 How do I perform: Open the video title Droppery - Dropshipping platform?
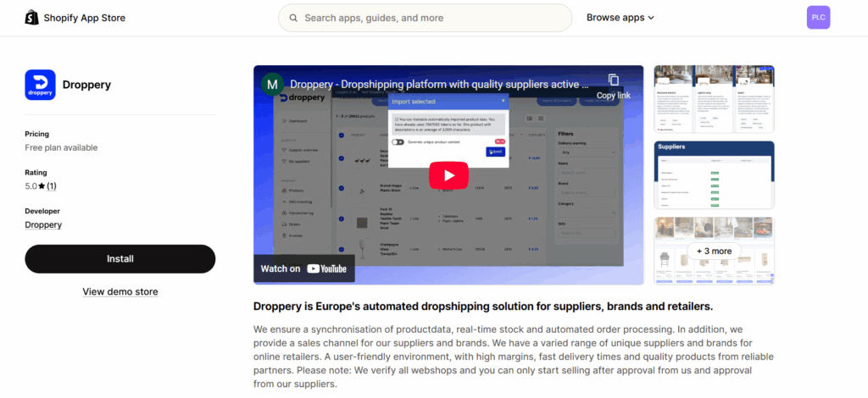coord(439,85)
